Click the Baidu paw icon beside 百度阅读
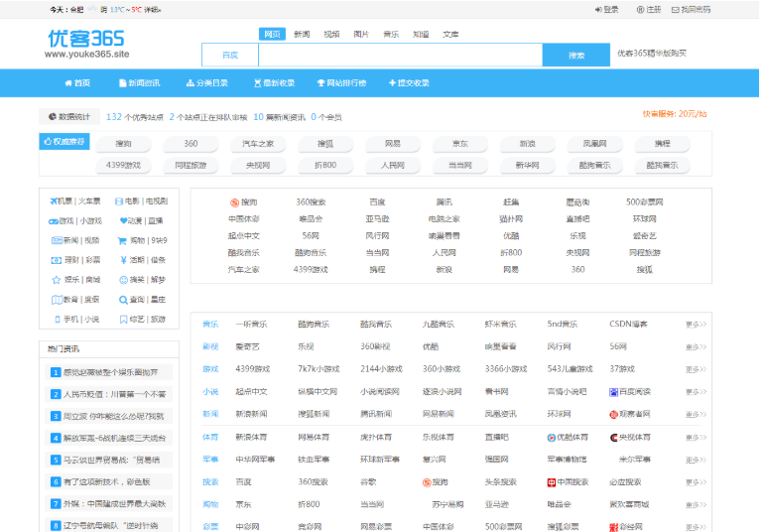The width and height of the screenshot is (765, 532). pos(614,392)
